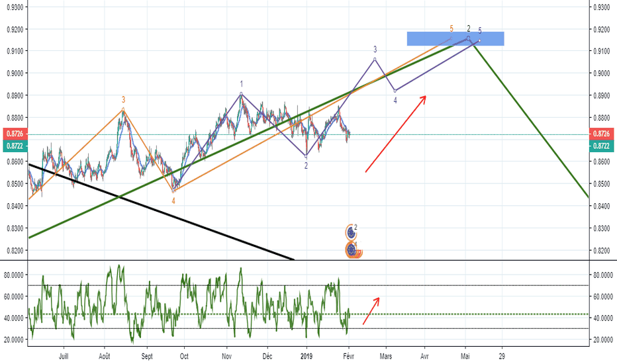
Task: Select the purple wave label 2 below the January low
Action: coord(306,166)
